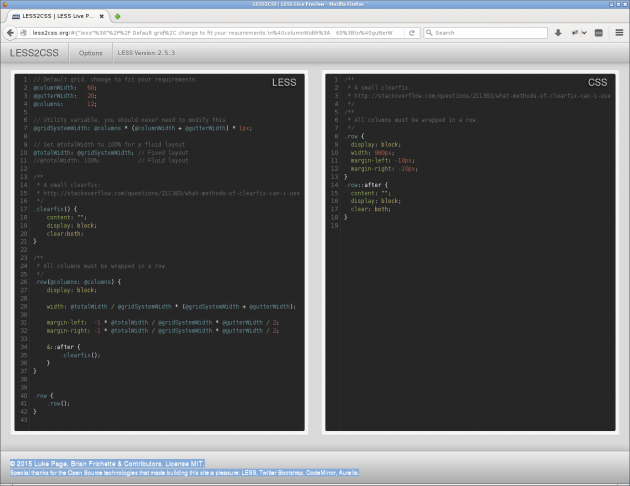Click the &::after line in LESS editor

tap(63, 347)
